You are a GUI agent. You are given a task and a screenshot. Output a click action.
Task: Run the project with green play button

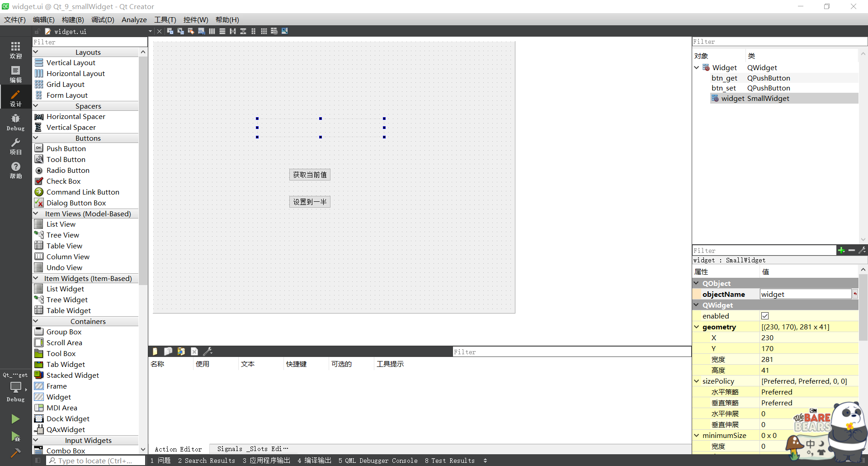tap(15, 419)
